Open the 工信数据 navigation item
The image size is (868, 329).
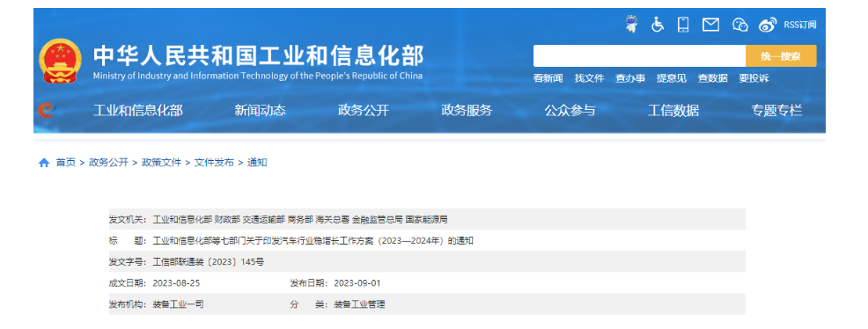click(x=673, y=110)
